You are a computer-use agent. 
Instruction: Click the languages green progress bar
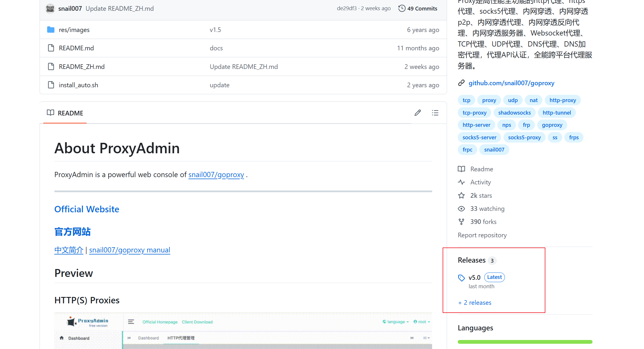tap(525, 342)
